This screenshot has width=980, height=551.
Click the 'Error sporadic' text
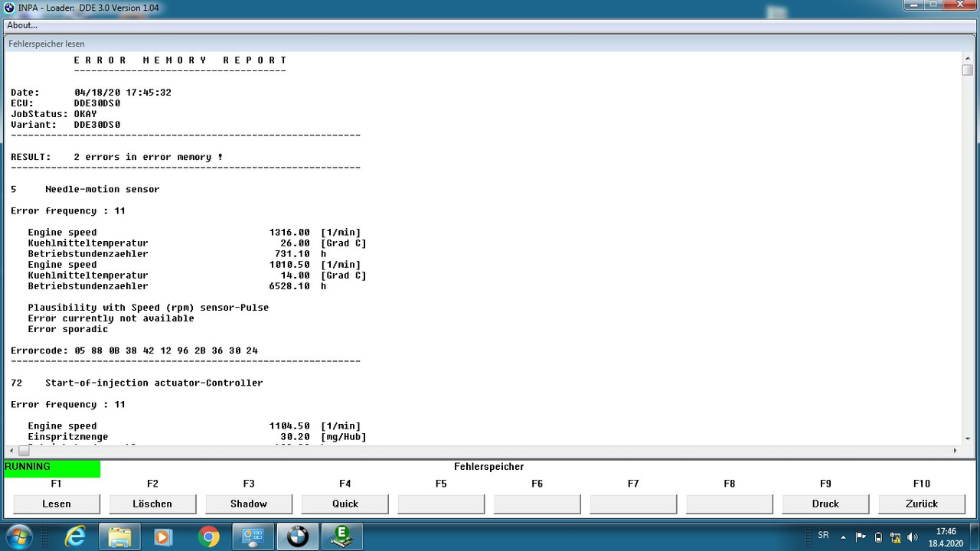click(68, 328)
